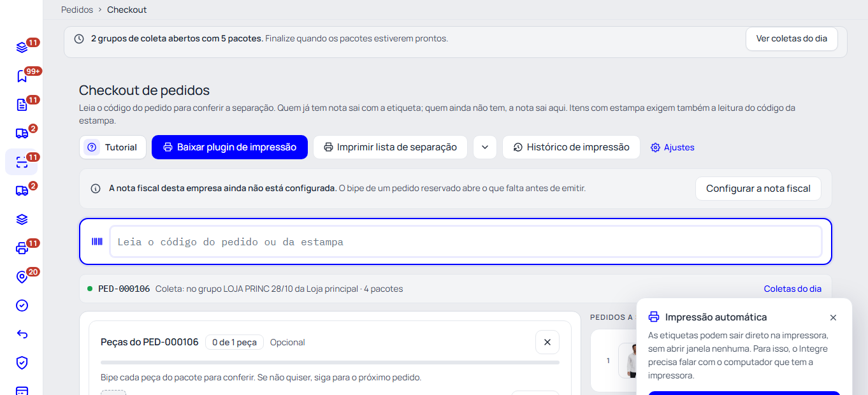This screenshot has height=395, width=868.
Task: Click the '0 de 1 peça' badge
Action: click(x=234, y=342)
